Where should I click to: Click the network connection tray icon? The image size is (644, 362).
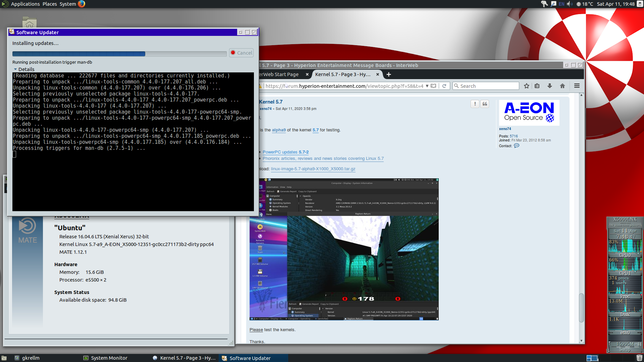click(x=553, y=4)
